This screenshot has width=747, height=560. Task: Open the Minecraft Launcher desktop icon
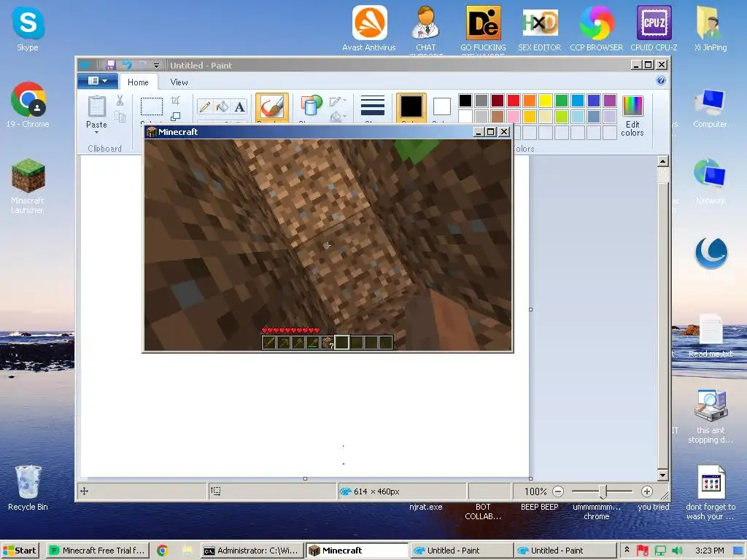pyautogui.click(x=28, y=186)
